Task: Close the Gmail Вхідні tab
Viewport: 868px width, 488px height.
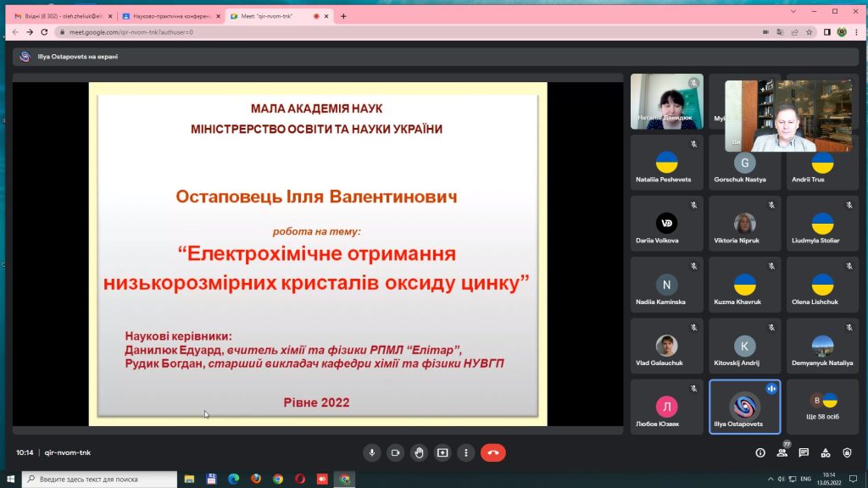Action: [x=110, y=16]
